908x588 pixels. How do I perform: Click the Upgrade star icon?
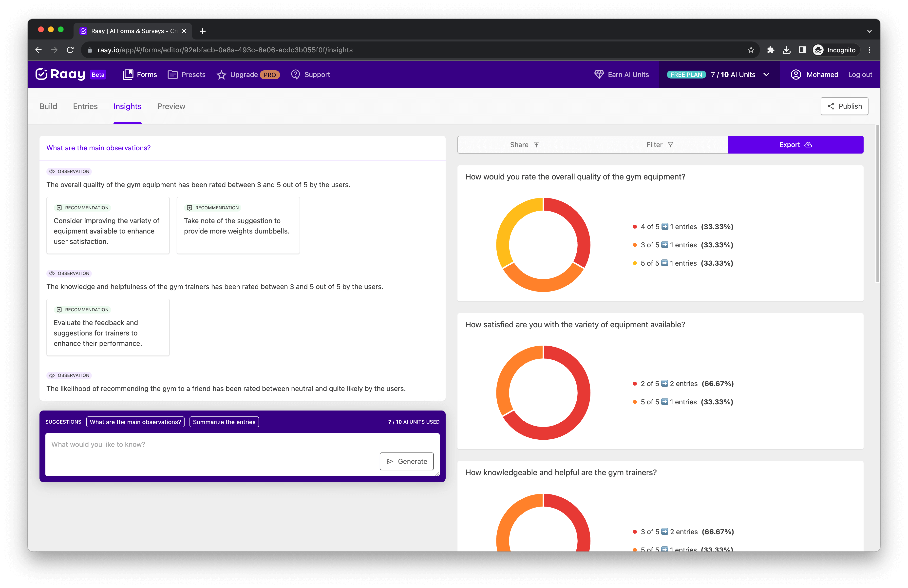click(221, 75)
